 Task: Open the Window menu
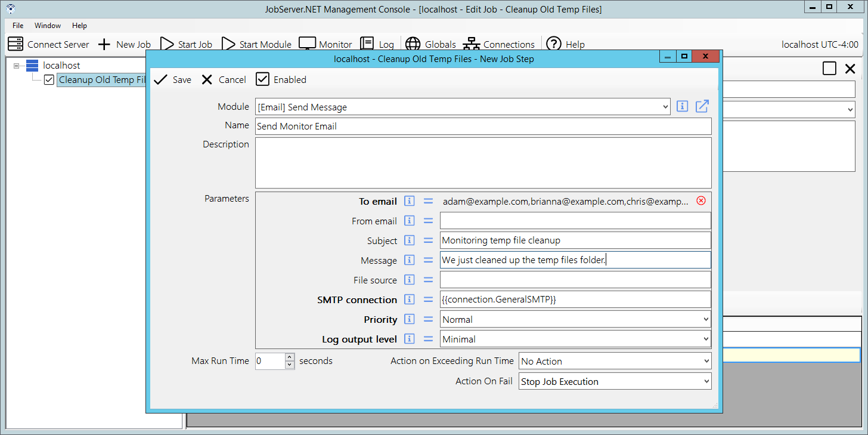[48, 26]
